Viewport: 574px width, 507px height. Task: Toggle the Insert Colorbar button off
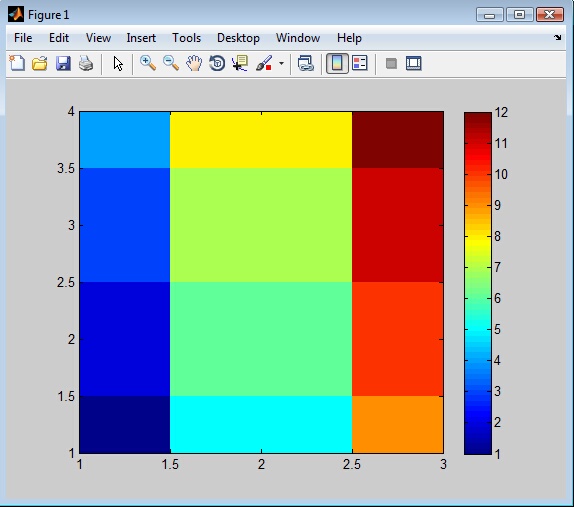tap(337, 63)
